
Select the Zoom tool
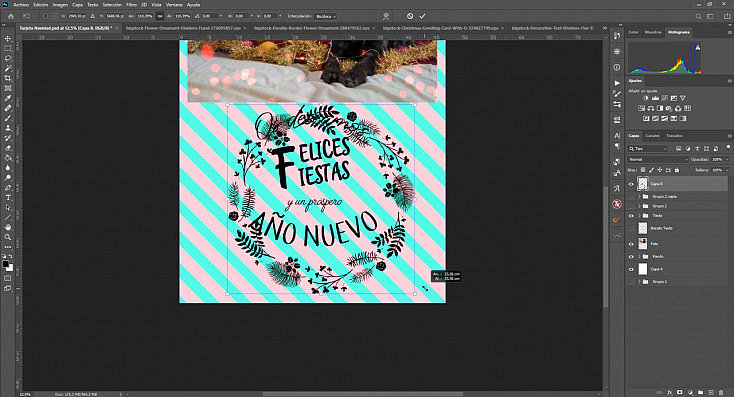tap(7, 237)
